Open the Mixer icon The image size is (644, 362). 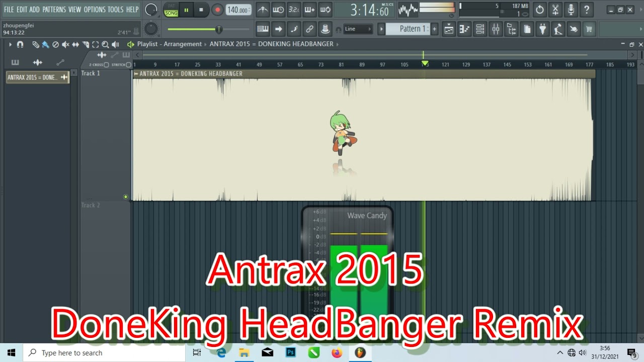click(496, 29)
